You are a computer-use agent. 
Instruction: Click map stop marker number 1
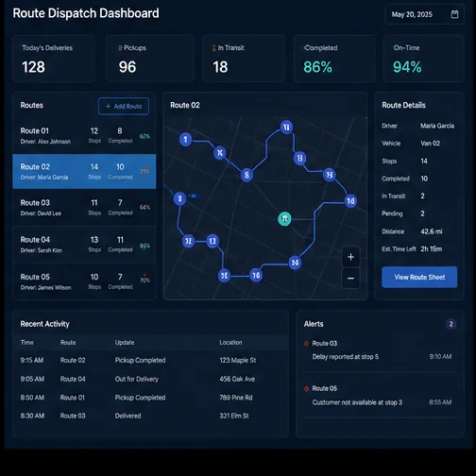pos(185,139)
